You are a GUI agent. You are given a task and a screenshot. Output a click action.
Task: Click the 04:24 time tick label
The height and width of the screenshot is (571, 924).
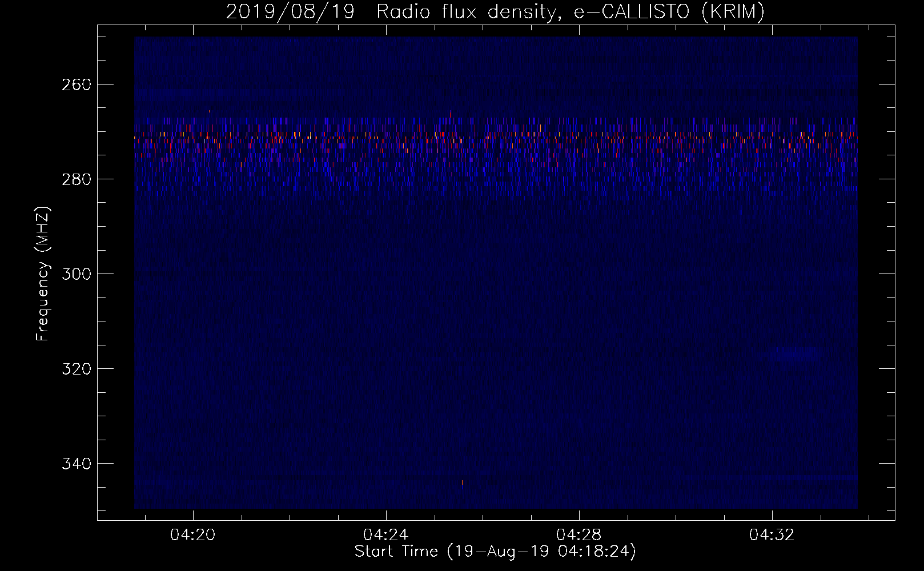[387, 535]
